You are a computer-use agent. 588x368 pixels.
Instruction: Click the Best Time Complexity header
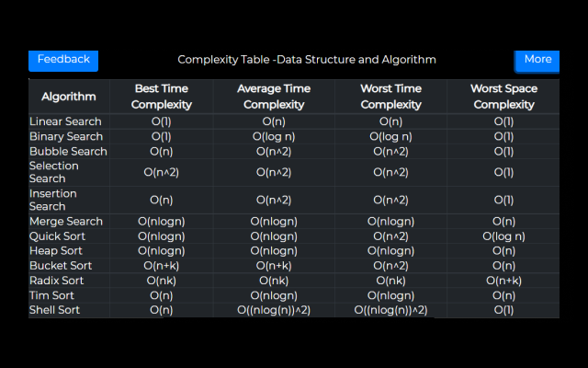coord(162,97)
